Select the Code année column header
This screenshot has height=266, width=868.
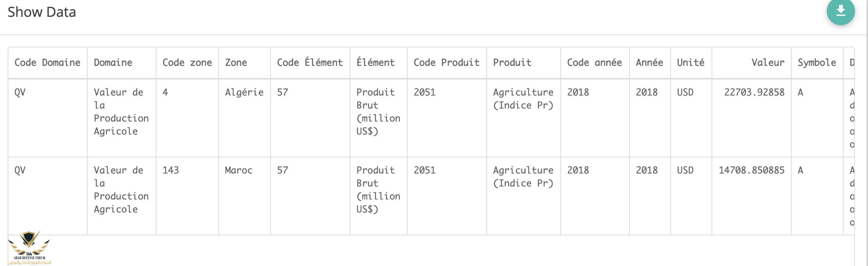click(x=594, y=63)
